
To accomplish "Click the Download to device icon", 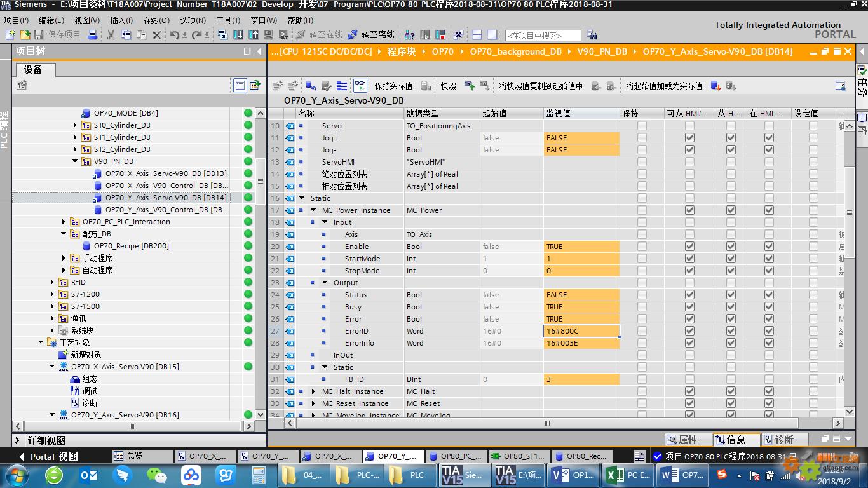I will [237, 35].
